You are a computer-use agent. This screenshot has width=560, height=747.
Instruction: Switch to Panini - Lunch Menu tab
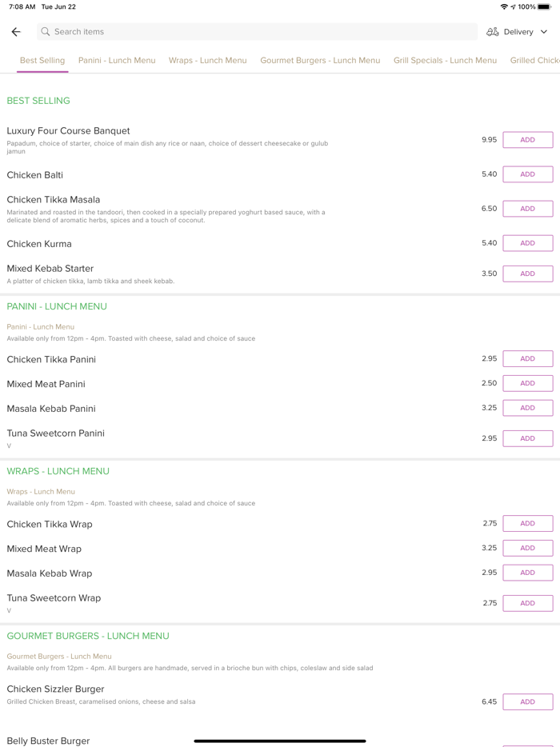pos(117,60)
